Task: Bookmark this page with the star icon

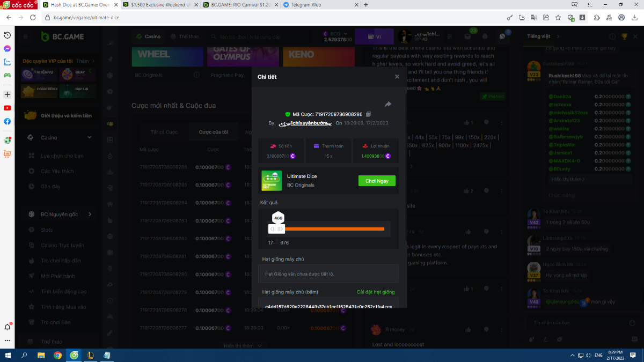Action: (x=558, y=17)
